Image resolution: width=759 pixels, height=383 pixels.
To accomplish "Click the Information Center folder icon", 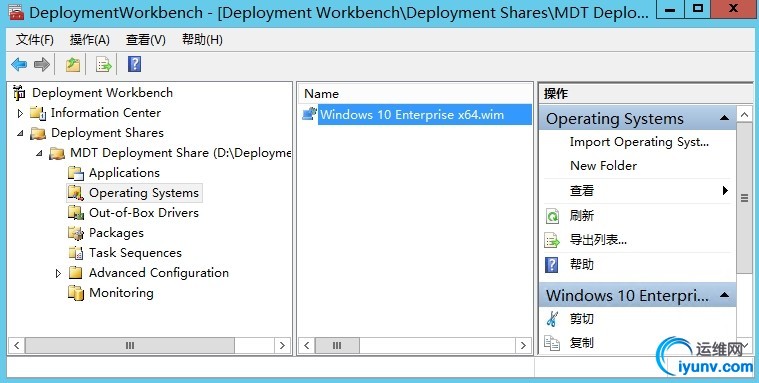I will [38, 113].
